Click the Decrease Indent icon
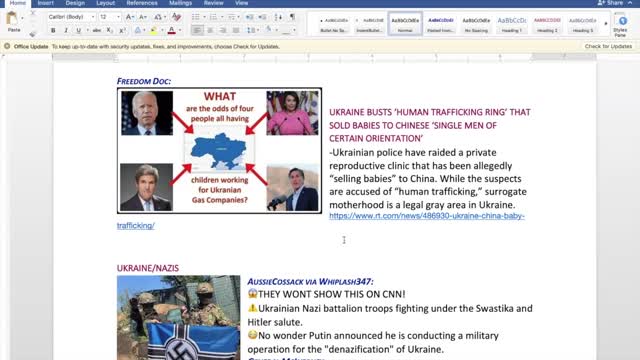Image resolution: width=640 pixels, height=360 pixels. click(249, 17)
